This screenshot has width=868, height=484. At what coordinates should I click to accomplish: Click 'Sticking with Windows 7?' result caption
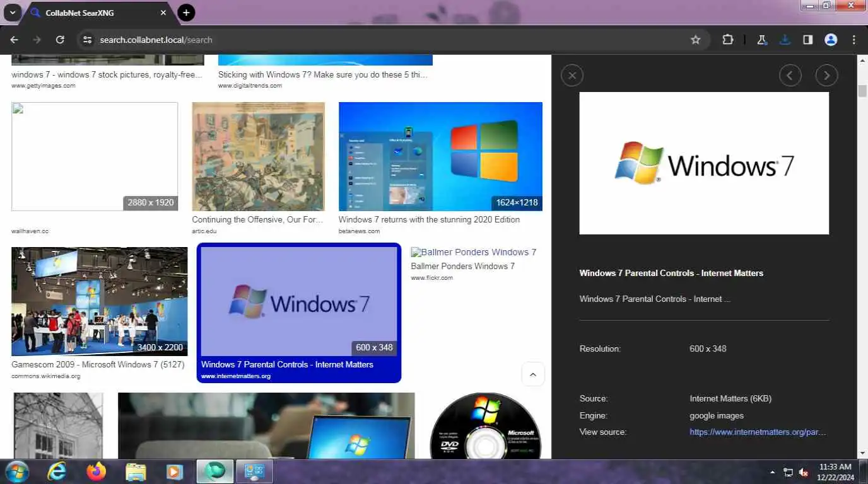[x=323, y=74]
